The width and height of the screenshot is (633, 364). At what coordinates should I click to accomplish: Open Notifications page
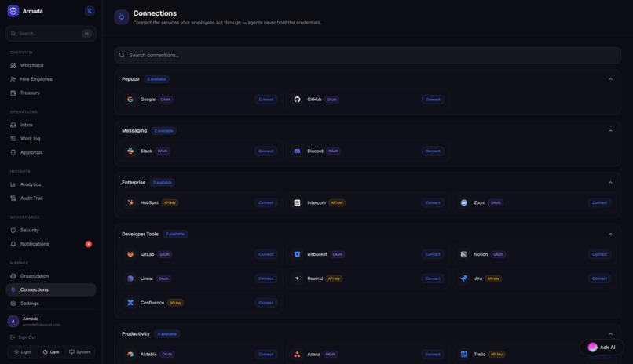[x=51, y=244]
